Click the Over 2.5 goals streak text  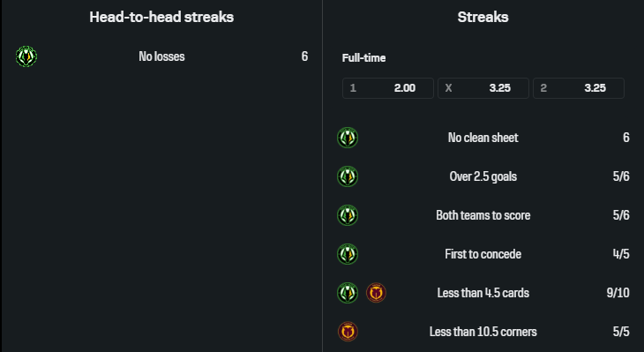pos(483,176)
